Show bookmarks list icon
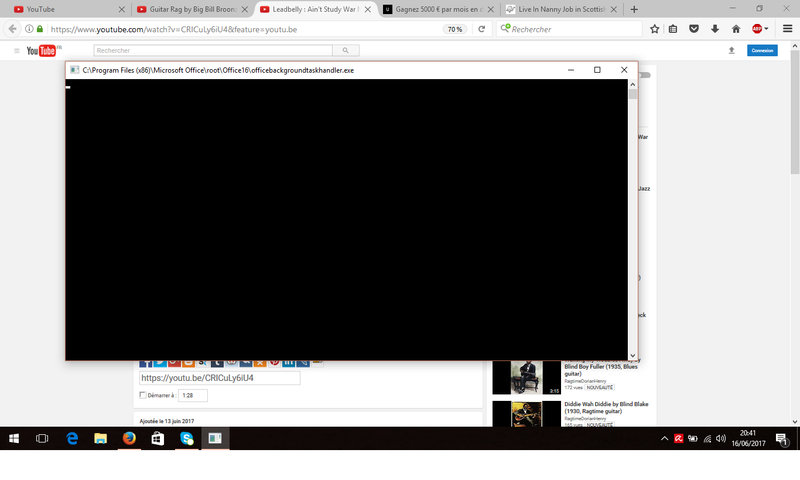Viewport: 800px width, 480px height. [x=673, y=29]
